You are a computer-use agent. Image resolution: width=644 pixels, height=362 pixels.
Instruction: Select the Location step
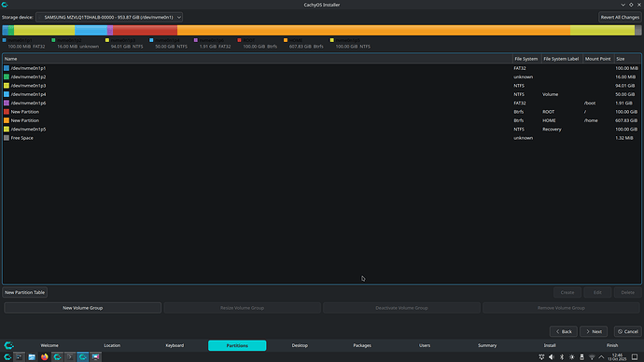[x=112, y=345]
